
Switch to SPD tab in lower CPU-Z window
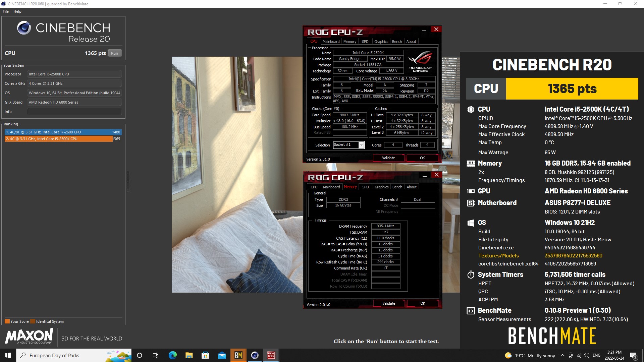[366, 187]
